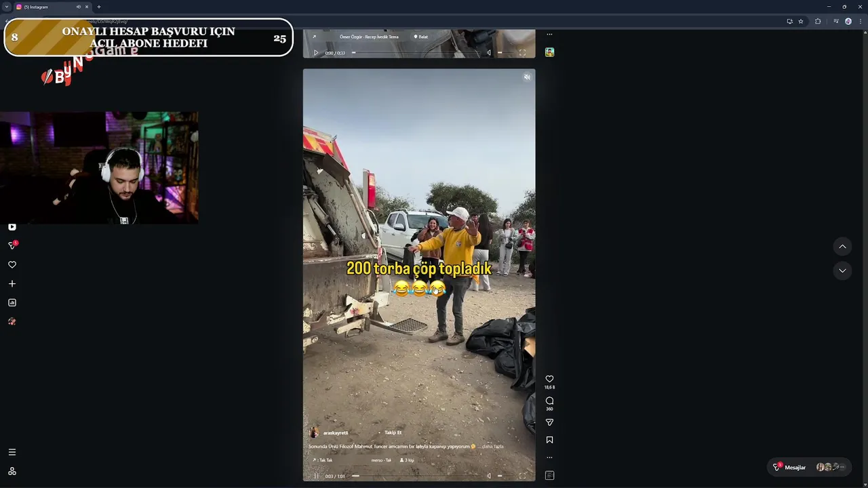This screenshot has width=868, height=488.
Task: Click the install app icon in address bar
Action: 789,21
